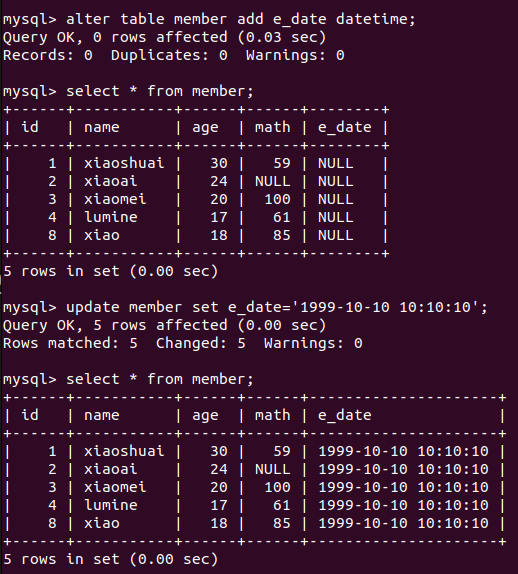Click the e_date value for xiaomei row
This screenshot has width=518, height=574.
pyautogui.click(x=403, y=487)
